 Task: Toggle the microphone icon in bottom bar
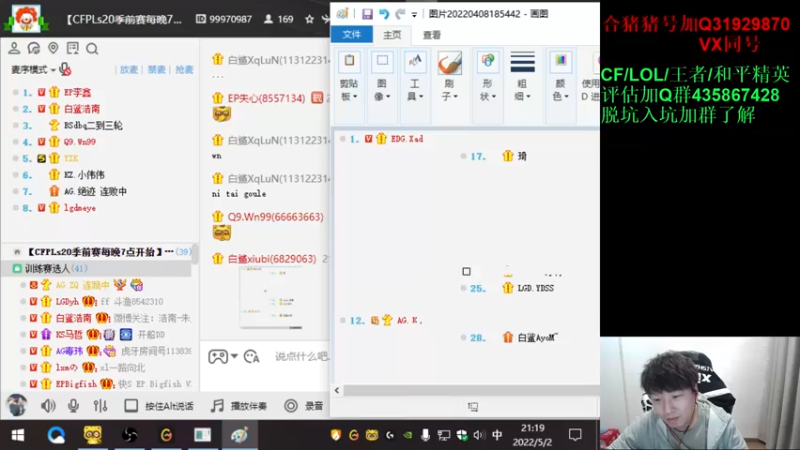pyautogui.click(x=73, y=406)
